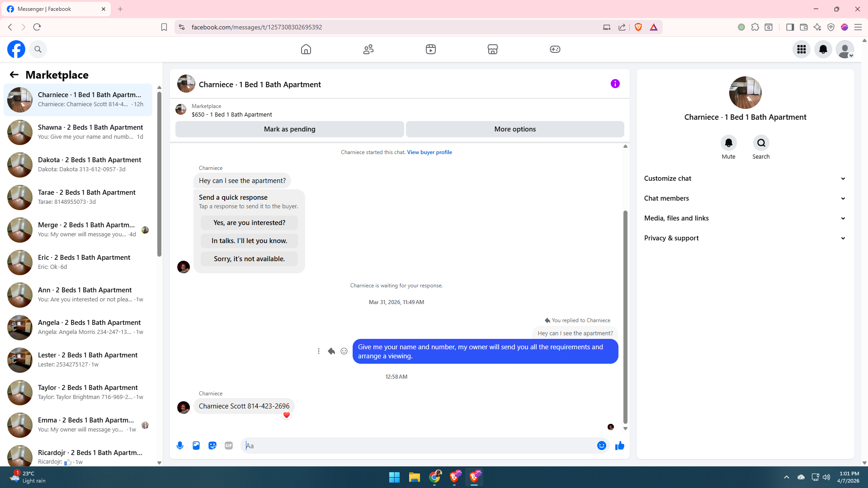This screenshot has height=488, width=868.
Task: Open the Taylor 2 Beds conversation
Action: coord(78,392)
